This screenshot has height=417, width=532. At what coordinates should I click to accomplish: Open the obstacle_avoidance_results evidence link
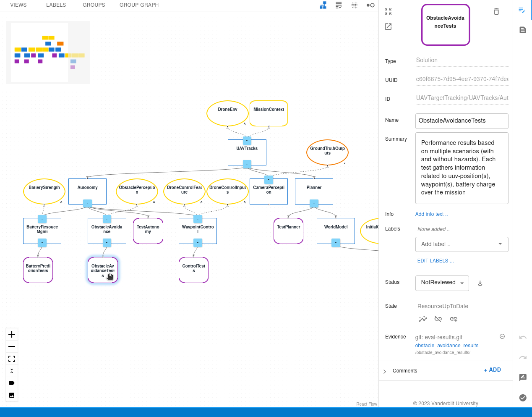447,346
